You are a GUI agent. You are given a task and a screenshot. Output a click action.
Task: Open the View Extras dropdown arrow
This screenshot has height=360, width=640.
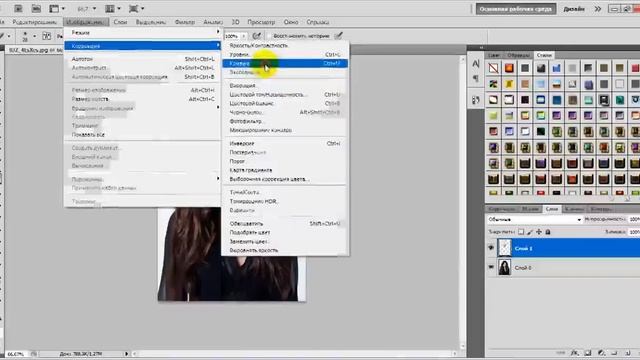tap(63, 8)
